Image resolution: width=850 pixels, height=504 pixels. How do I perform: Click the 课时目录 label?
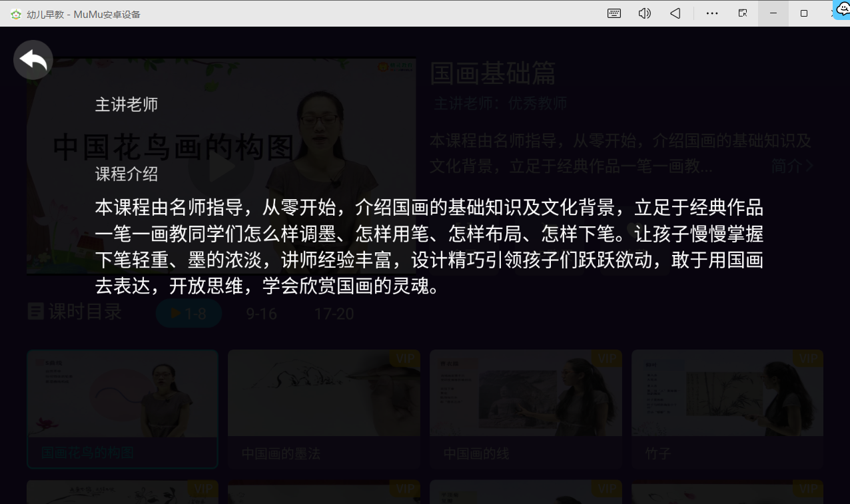(x=85, y=311)
